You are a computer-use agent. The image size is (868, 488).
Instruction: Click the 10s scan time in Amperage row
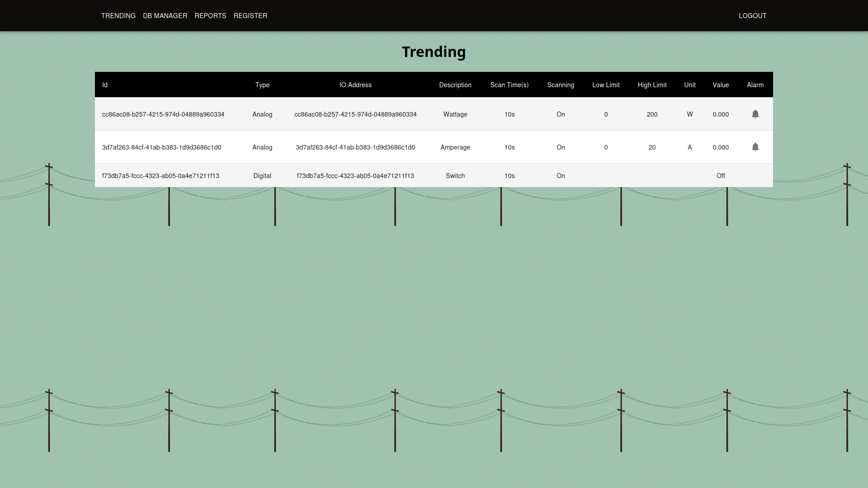(x=509, y=147)
